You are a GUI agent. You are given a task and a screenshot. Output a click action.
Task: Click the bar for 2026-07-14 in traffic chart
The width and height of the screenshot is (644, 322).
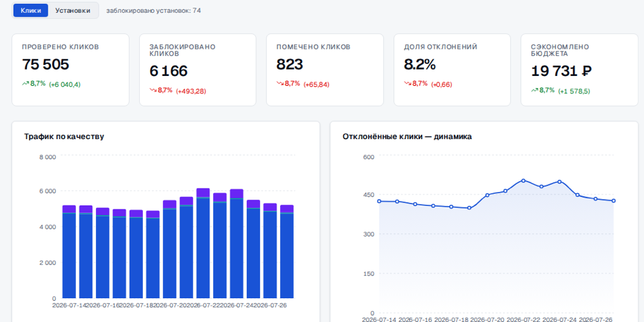(69, 252)
